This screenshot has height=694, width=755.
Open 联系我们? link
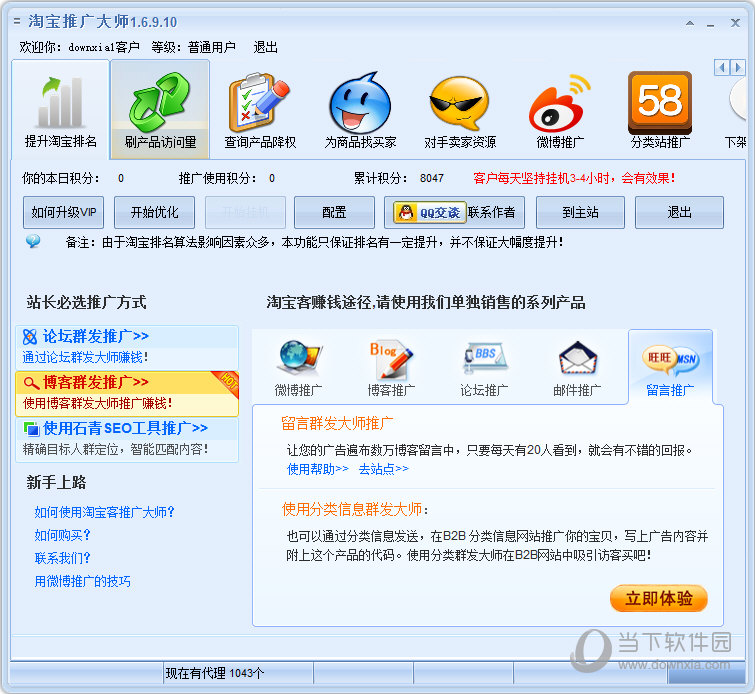(63, 558)
